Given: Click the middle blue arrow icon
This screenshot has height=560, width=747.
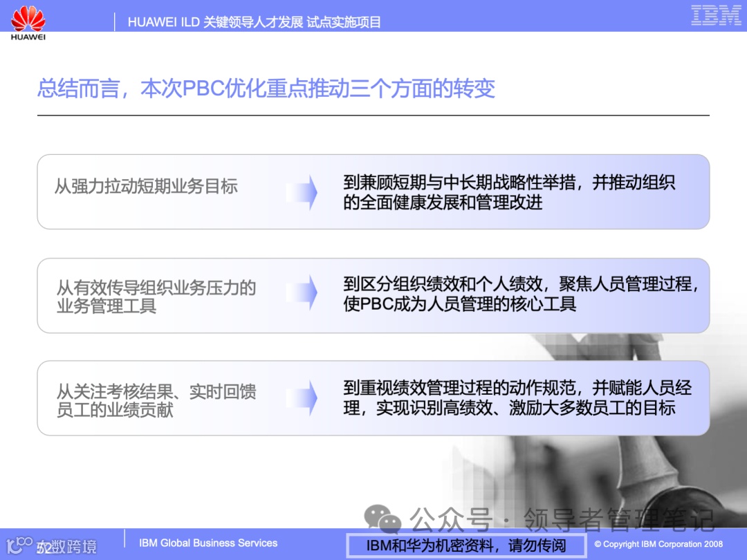Looking at the screenshot, I should 302,293.
